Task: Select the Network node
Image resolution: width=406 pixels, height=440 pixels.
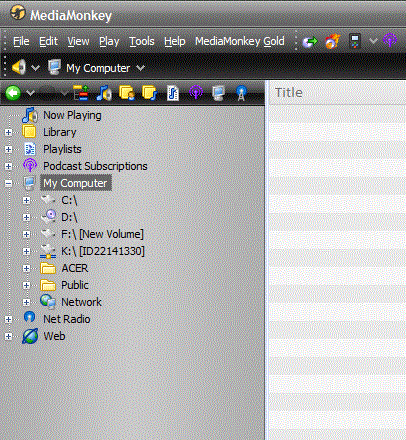Action: (81, 302)
